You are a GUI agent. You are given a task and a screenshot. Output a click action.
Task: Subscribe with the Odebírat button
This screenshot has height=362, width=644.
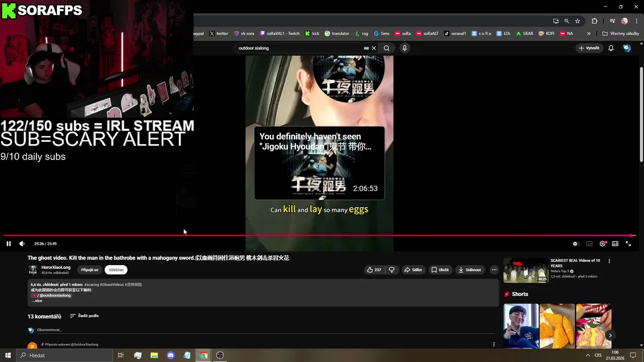click(x=116, y=270)
